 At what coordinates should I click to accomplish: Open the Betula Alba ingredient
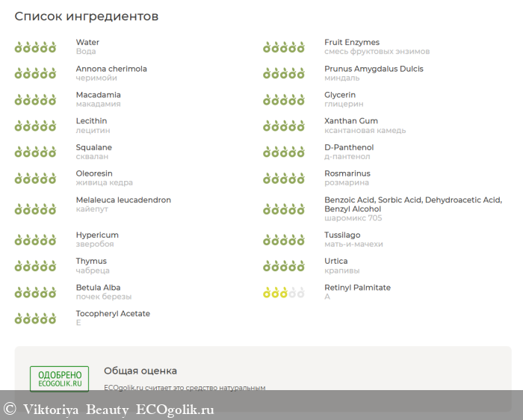(98, 288)
